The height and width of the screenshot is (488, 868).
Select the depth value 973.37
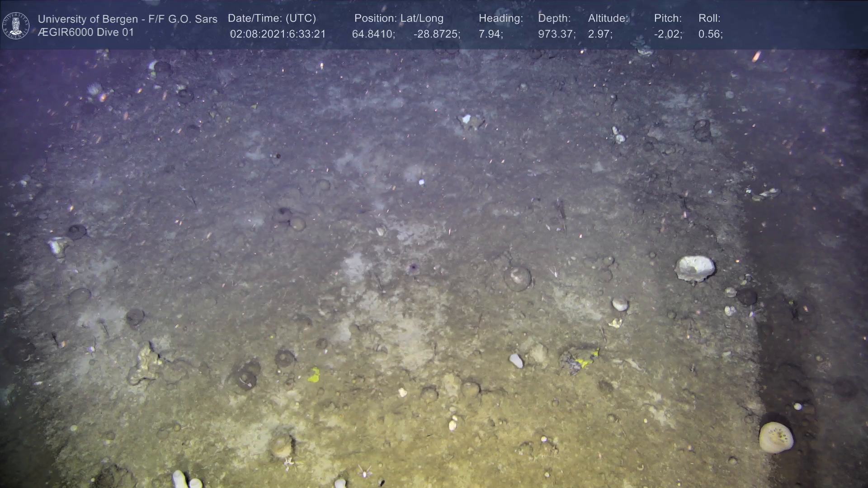point(557,34)
